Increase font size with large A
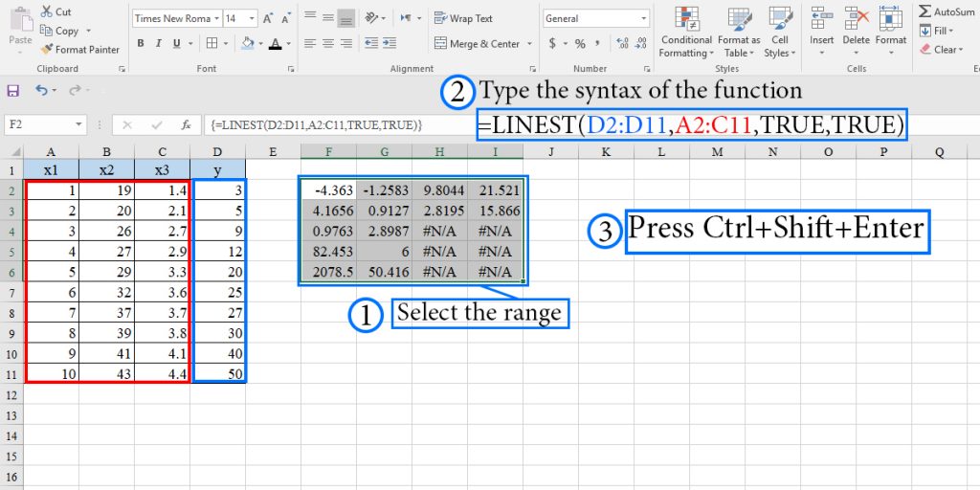Image resolution: width=980 pixels, height=490 pixels. (x=268, y=19)
